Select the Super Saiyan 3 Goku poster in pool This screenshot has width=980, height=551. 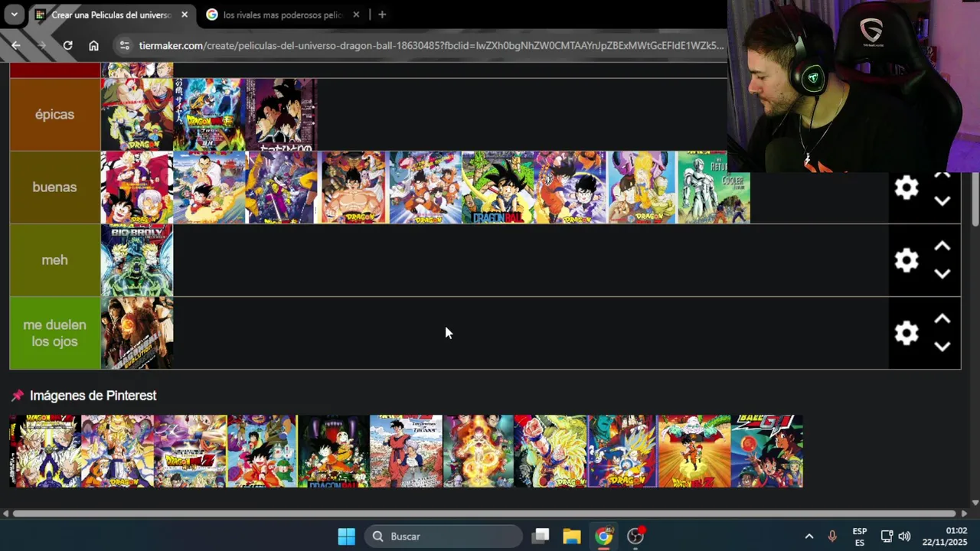550,452
